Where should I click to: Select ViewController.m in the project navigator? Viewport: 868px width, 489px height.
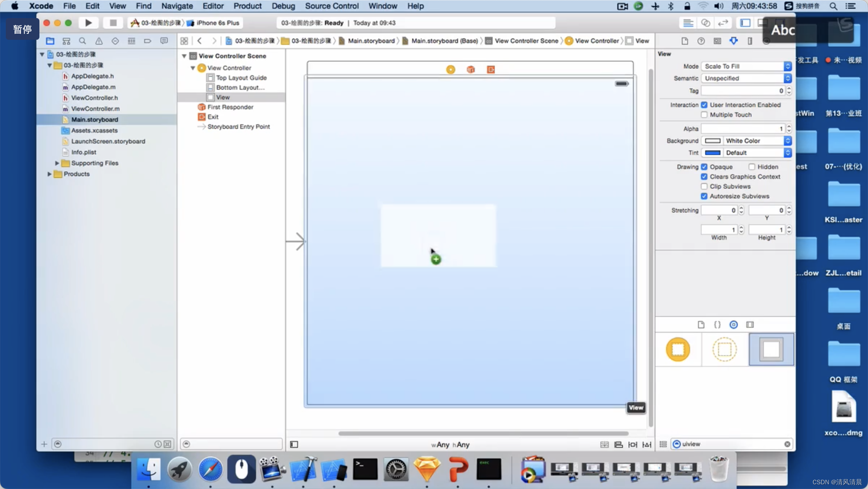pyautogui.click(x=95, y=109)
